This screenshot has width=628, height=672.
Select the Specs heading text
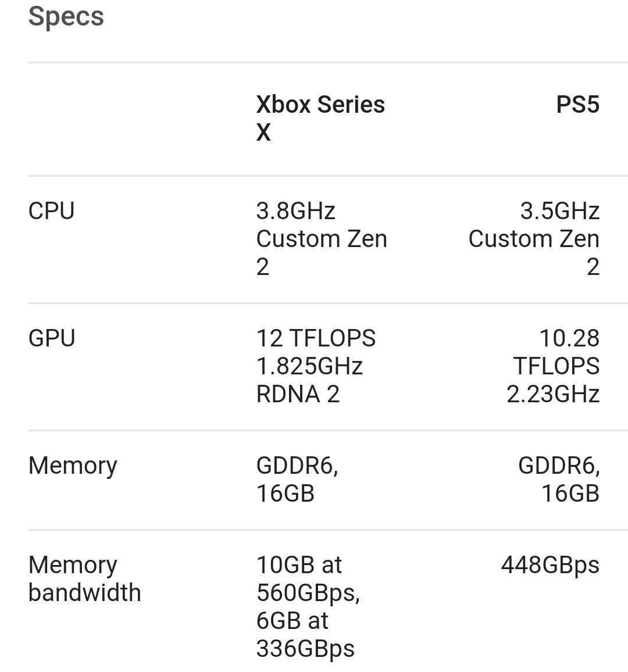coord(66,17)
